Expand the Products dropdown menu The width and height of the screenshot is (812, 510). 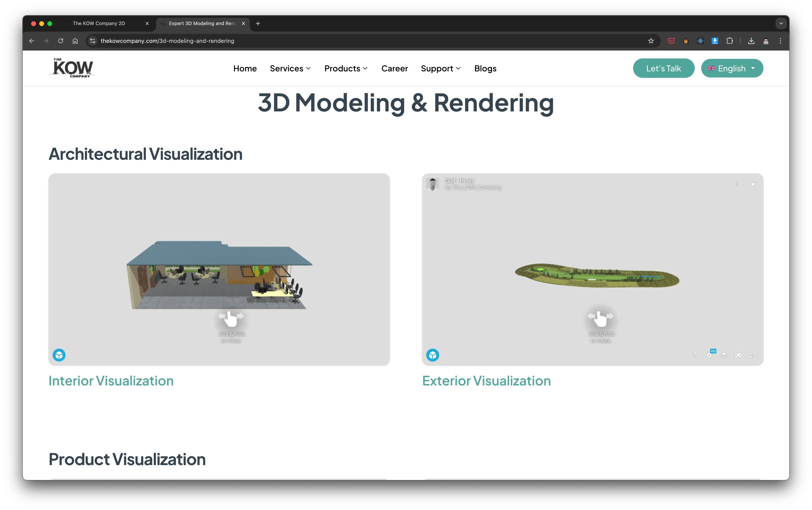346,69
